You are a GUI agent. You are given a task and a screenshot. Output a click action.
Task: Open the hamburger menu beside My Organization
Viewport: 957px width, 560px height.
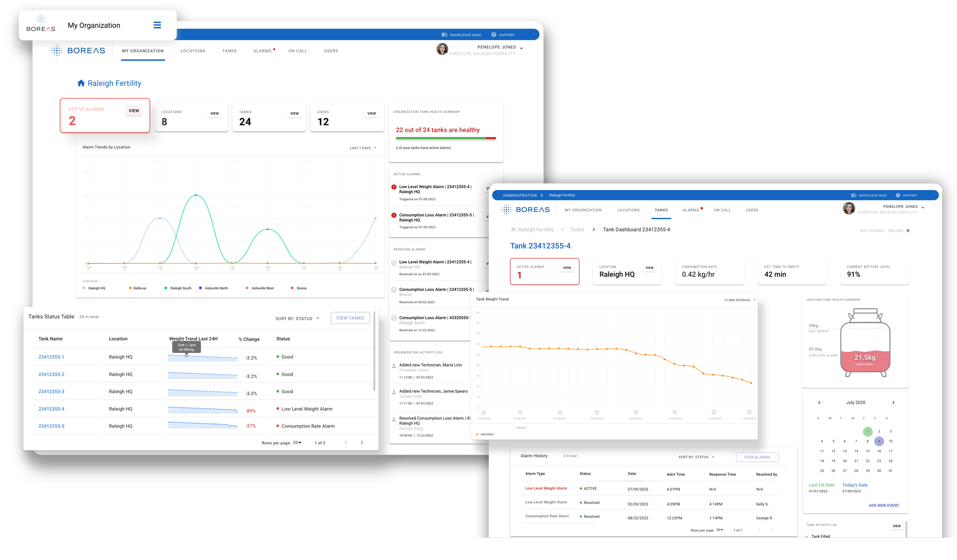pyautogui.click(x=157, y=25)
